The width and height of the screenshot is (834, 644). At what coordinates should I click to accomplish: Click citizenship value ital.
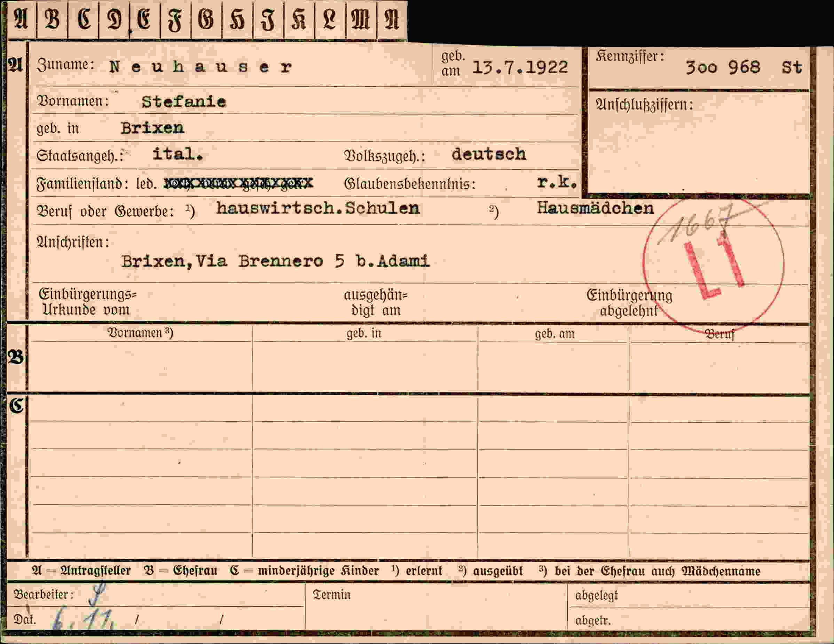click(x=178, y=154)
